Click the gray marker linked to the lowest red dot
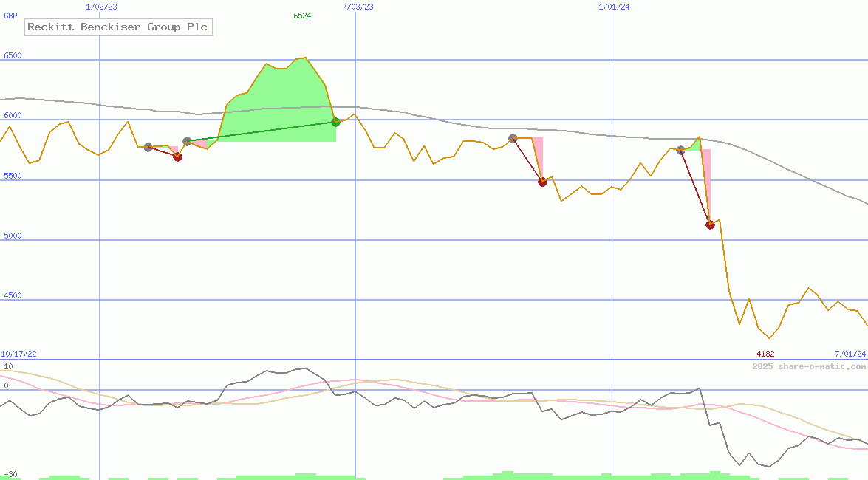 coord(680,150)
